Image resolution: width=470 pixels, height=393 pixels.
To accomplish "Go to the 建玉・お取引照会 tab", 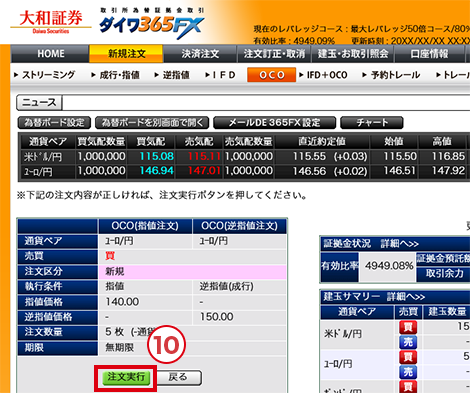I will (353, 54).
